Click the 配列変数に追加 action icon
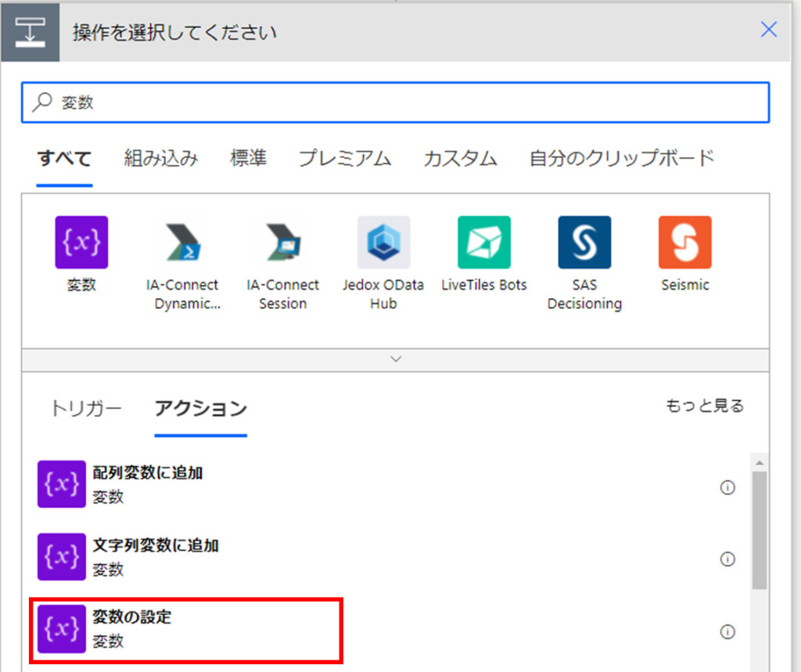This screenshot has height=672, width=801. click(x=61, y=484)
